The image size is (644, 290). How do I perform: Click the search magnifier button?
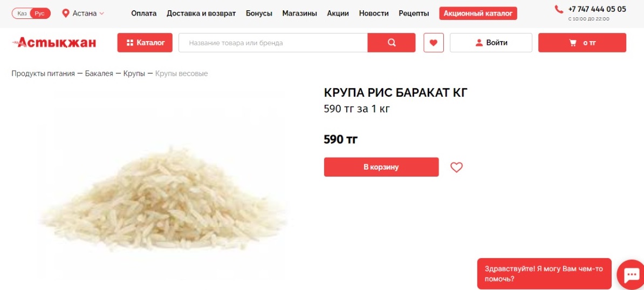point(392,43)
